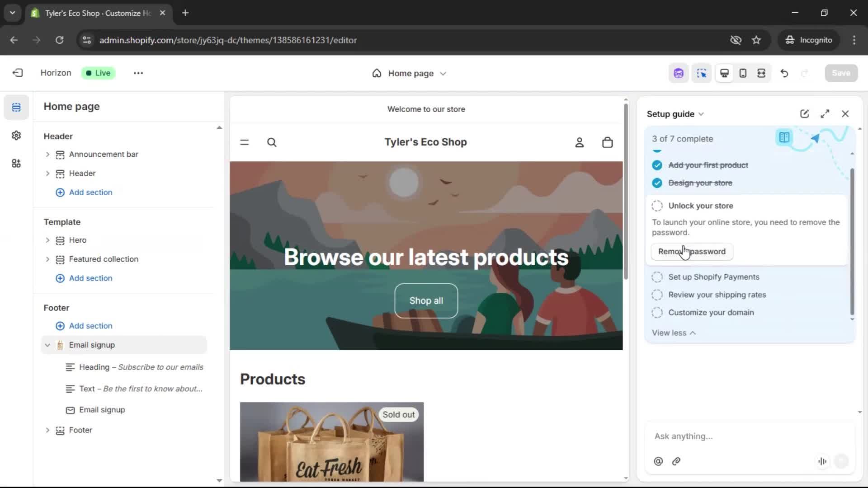Viewport: 868px width, 488px height.
Task: Click the Horizon theme menu
Action: coord(55,73)
